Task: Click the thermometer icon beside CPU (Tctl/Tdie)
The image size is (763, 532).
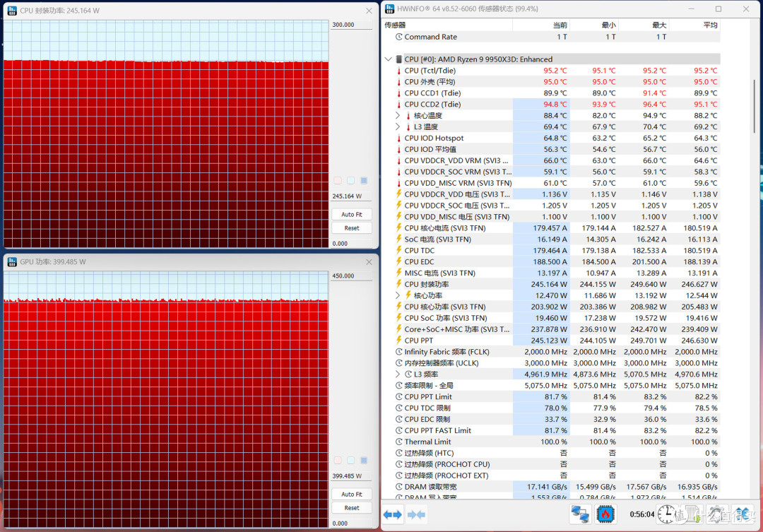Action: [399, 71]
